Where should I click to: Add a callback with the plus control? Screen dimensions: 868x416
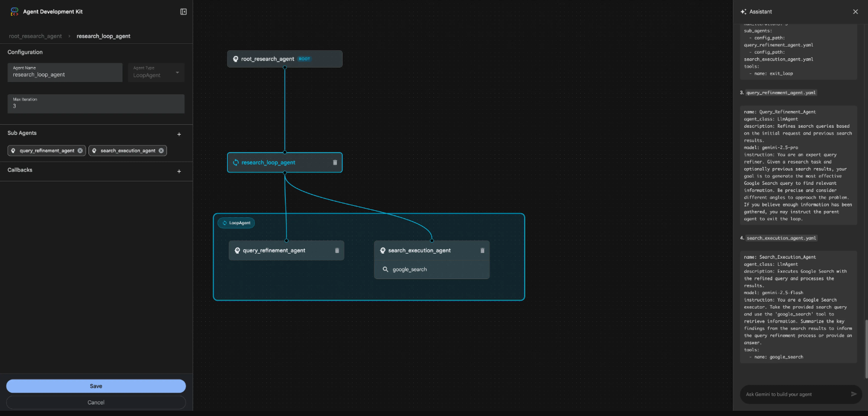(x=179, y=170)
